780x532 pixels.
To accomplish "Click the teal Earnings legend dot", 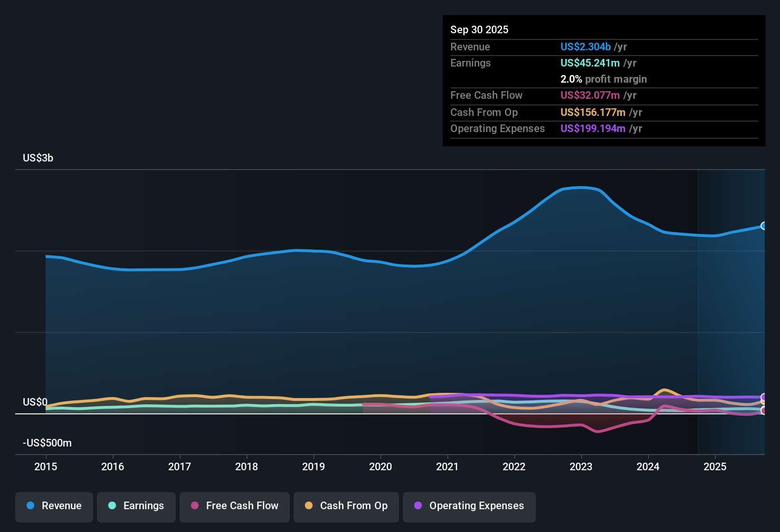I will [112, 506].
